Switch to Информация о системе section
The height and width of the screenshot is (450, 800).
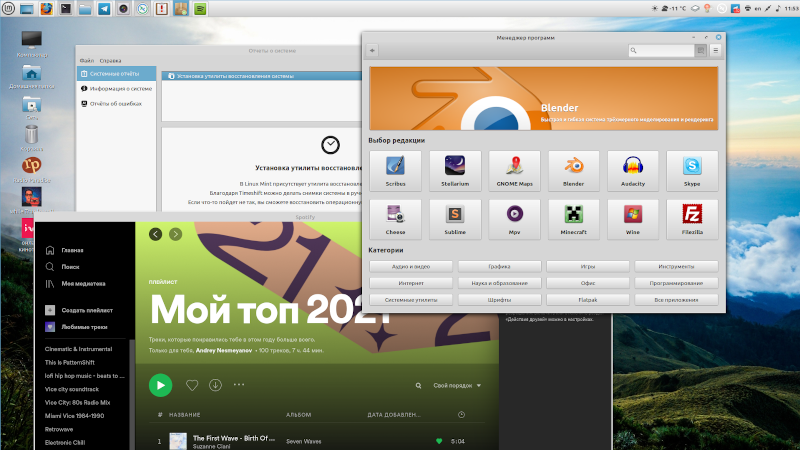coord(121,88)
